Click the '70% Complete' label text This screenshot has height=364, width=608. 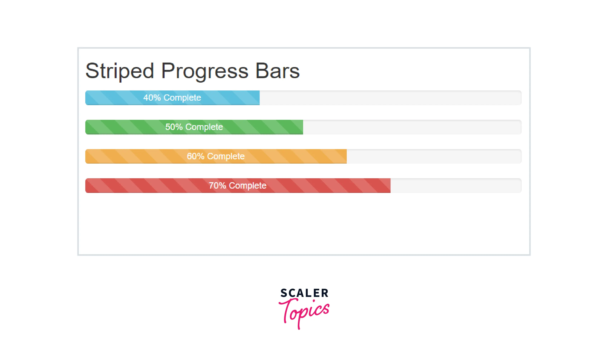point(237,185)
